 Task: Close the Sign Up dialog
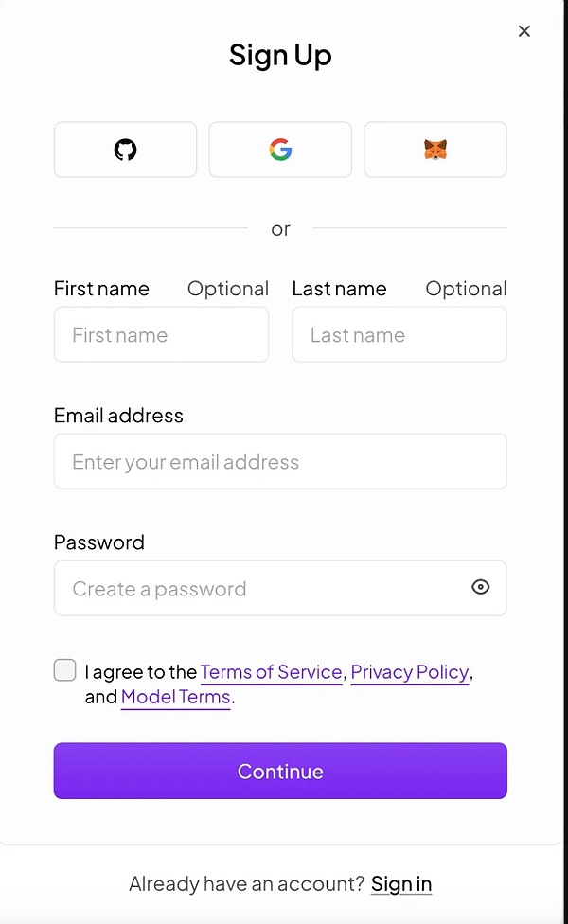(x=524, y=31)
